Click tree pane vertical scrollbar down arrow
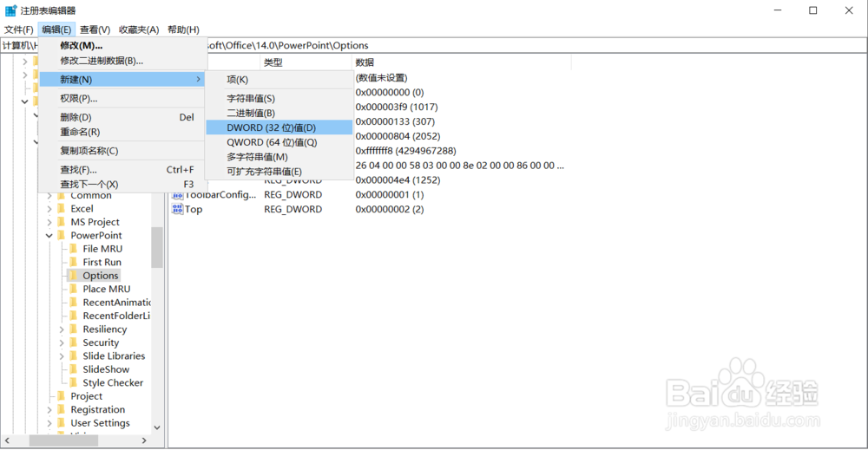The width and height of the screenshot is (868, 450). point(157,427)
